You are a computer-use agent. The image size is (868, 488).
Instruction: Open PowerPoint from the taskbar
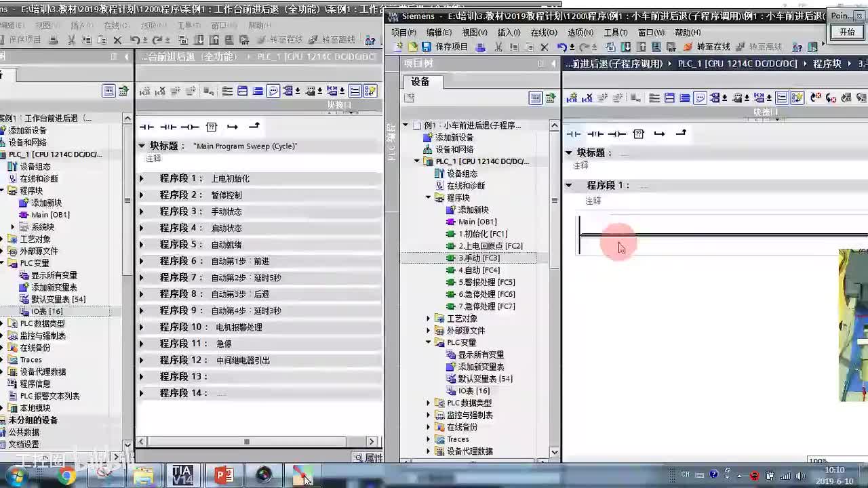[223, 476]
